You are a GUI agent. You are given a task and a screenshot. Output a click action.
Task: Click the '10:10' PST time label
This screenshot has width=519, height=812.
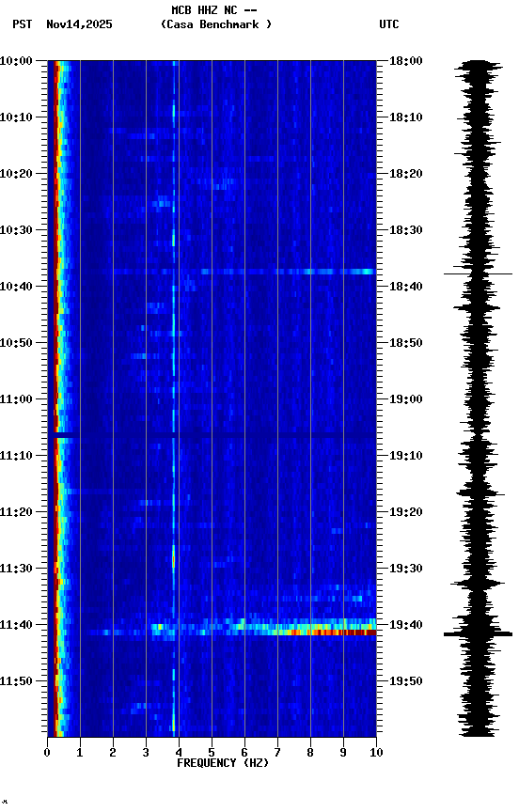tap(16, 117)
